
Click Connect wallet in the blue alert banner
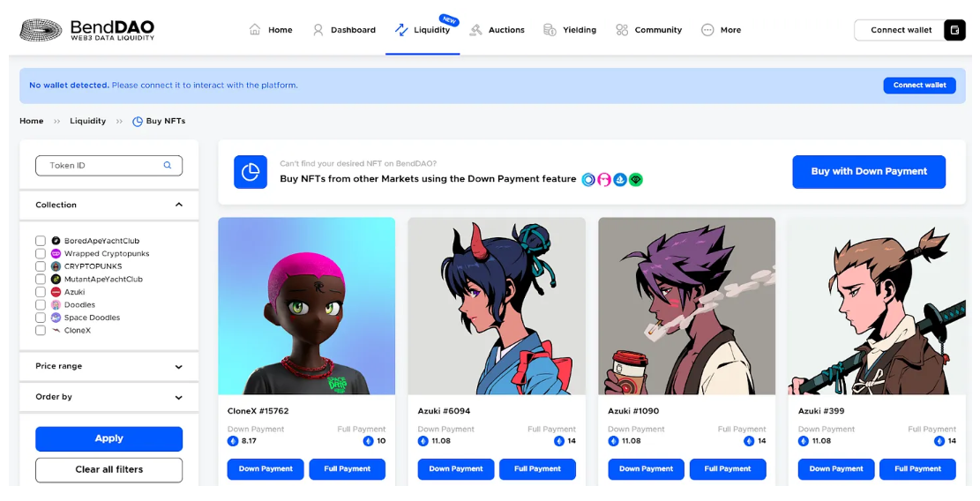tap(919, 85)
